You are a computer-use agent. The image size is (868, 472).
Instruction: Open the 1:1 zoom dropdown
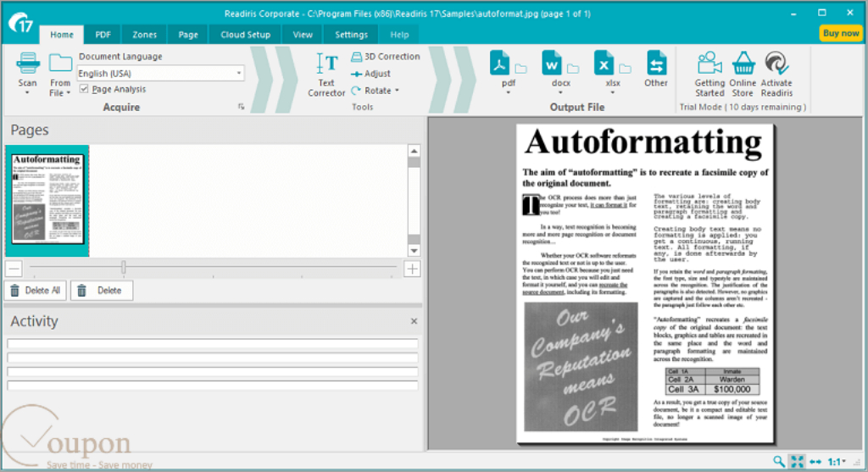[837, 462]
